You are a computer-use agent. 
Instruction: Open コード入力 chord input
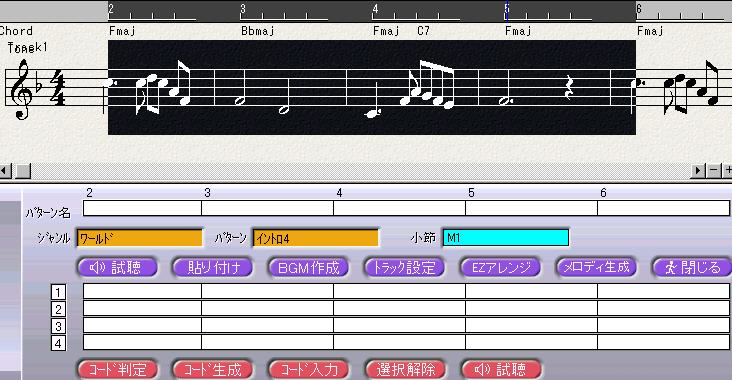(309, 369)
